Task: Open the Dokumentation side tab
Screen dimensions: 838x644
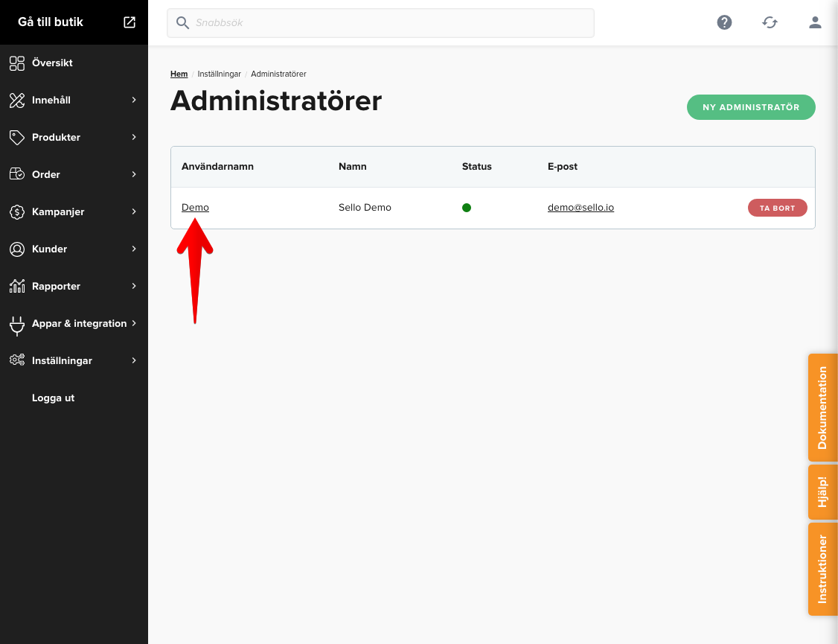Action: point(822,407)
